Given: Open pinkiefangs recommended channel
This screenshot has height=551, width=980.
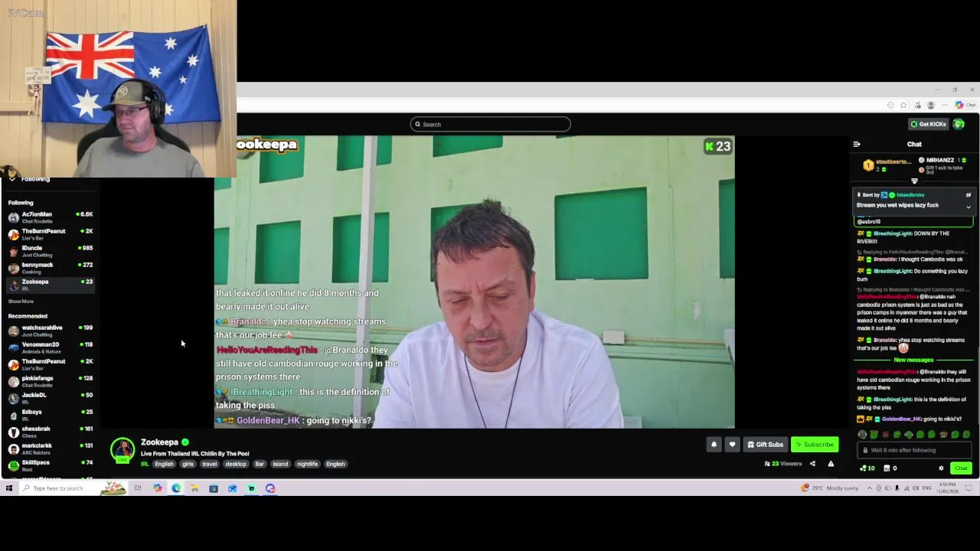Looking at the screenshot, I should tap(51, 381).
